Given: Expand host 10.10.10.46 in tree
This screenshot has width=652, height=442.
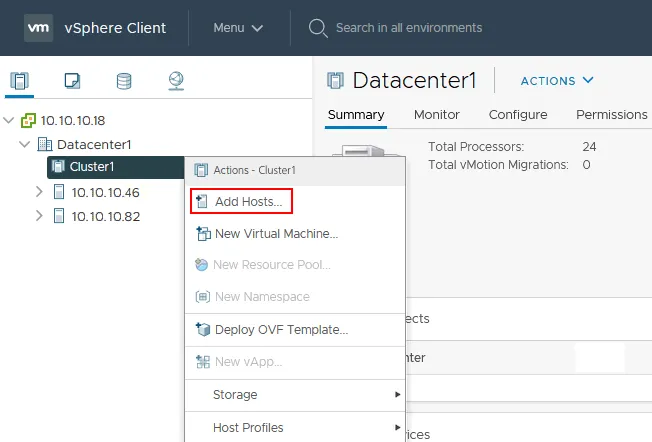Looking at the screenshot, I should (39, 192).
